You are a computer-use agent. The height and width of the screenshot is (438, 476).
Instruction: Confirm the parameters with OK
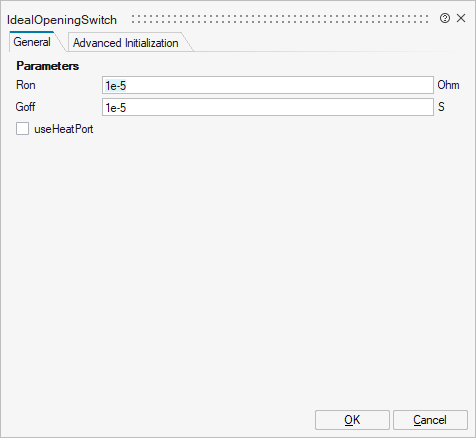point(352,420)
